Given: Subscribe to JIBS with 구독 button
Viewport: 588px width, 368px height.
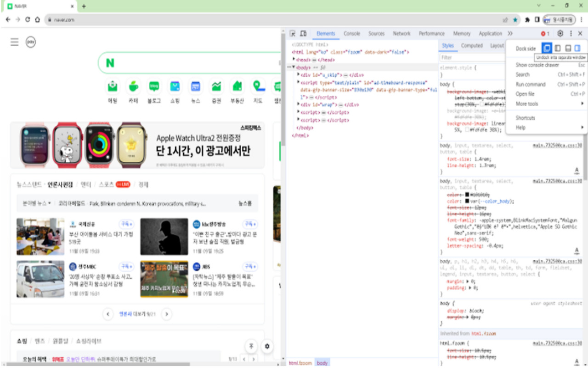Looking at the screenshot, I should pos(250,266).
